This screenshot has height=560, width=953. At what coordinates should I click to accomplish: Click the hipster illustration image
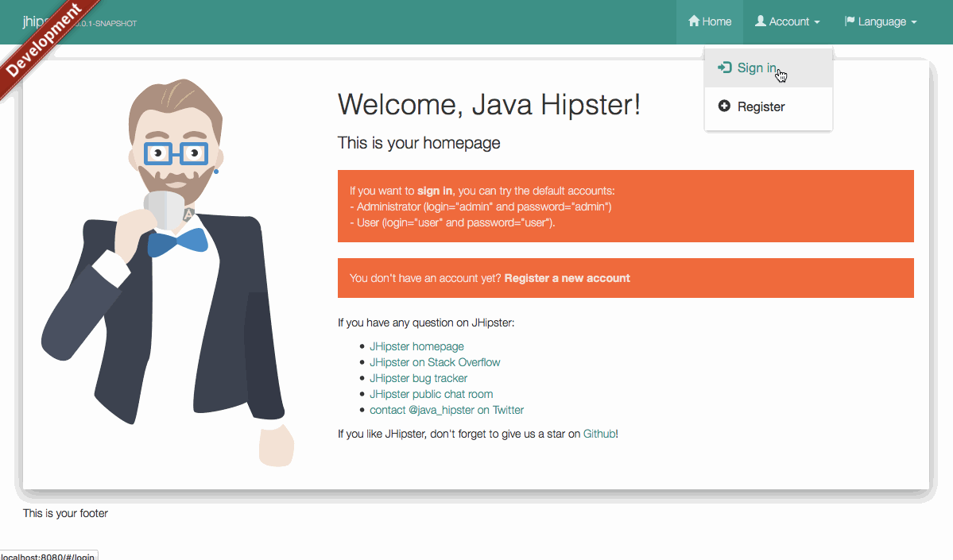point(169,272)
